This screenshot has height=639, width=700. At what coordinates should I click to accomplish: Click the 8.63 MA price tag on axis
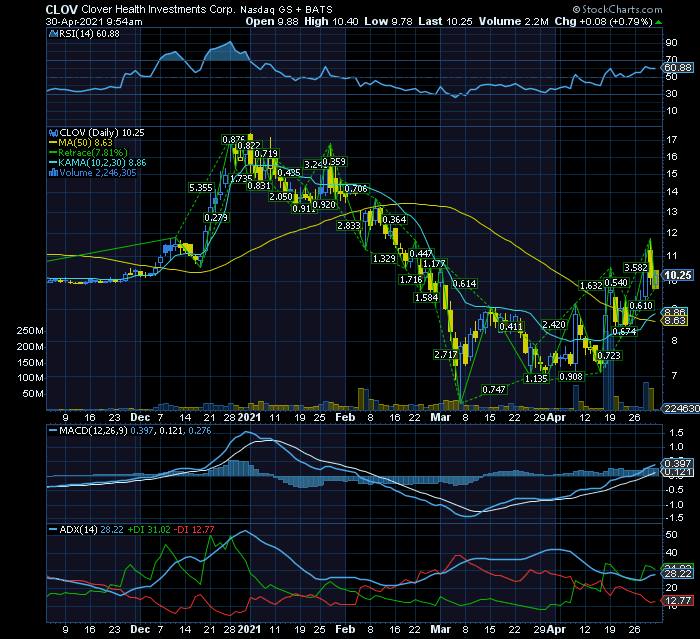[675, 321]
